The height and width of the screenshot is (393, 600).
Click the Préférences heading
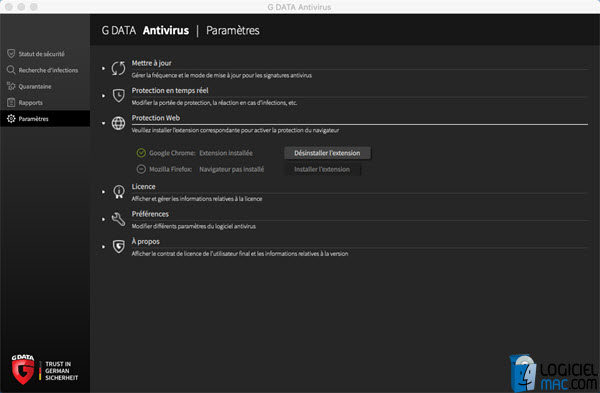tap(150, 214)
